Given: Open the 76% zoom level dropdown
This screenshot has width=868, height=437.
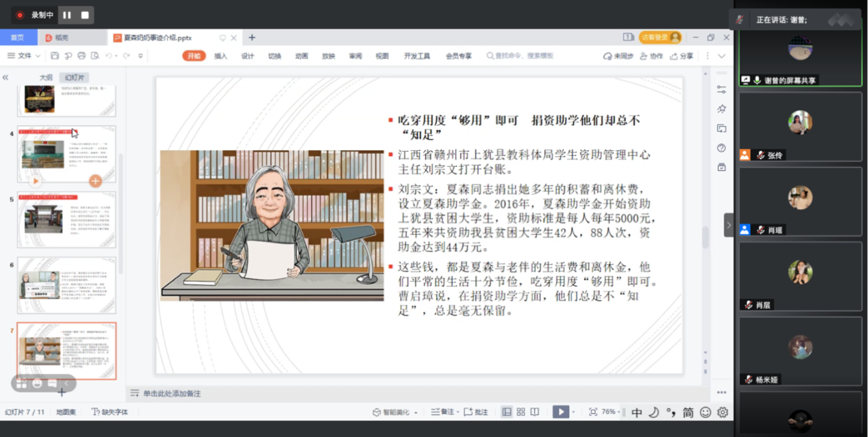Looking at the screenshot, I should tap(611, 412).
